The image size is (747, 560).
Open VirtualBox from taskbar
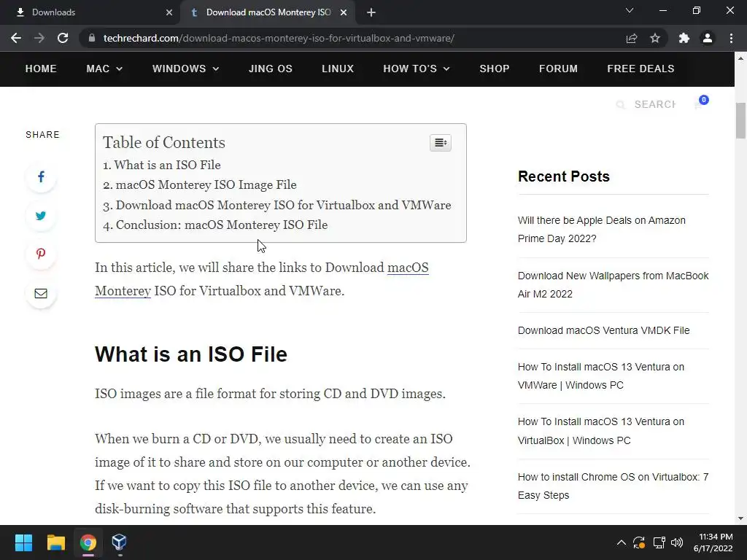(x=119, y=542)
